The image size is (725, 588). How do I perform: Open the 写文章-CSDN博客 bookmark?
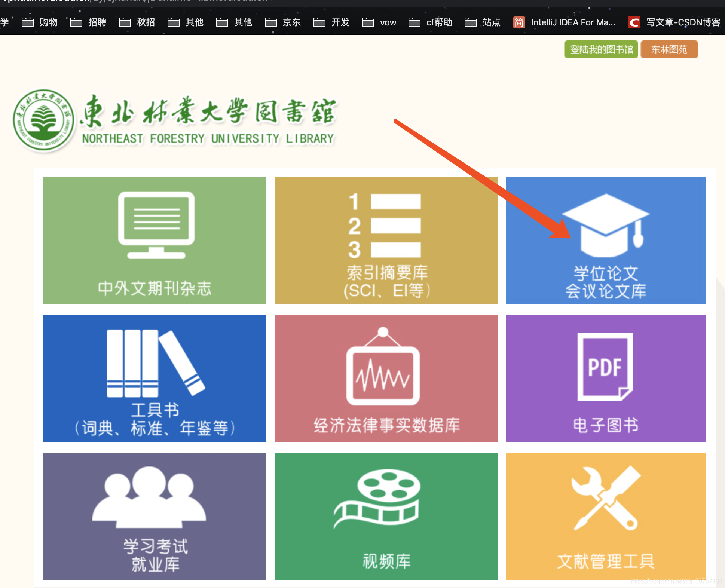(x=675, y=22)
